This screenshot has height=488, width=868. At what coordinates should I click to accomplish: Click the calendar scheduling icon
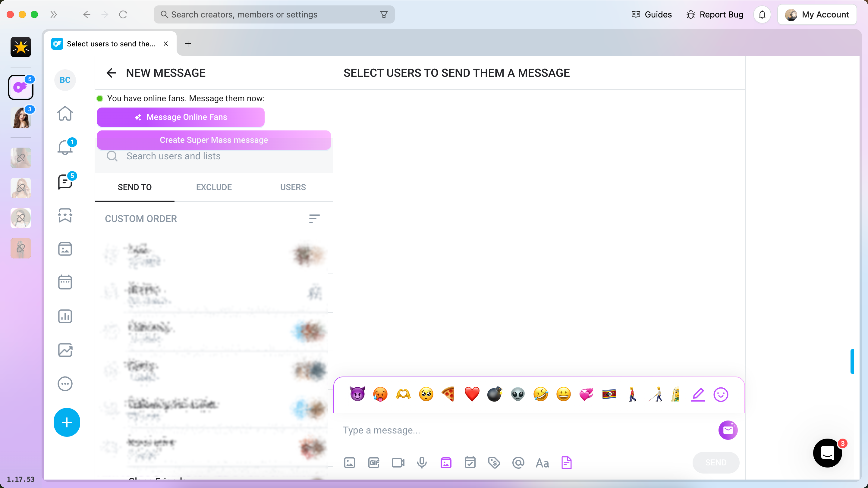point(470,463)
